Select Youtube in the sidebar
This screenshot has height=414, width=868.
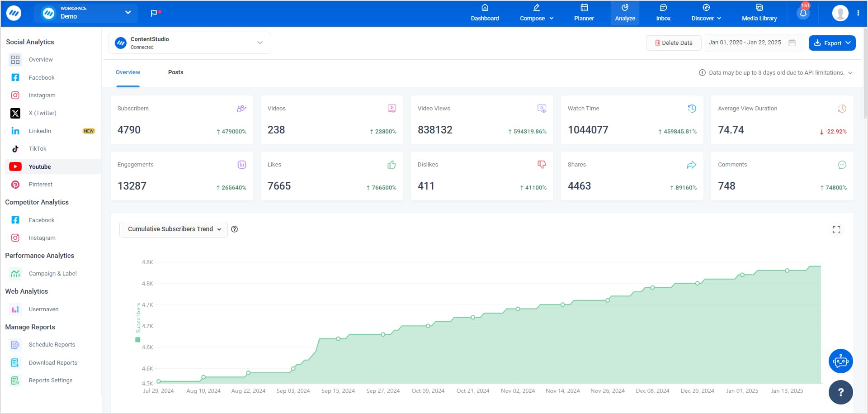(53, 167)
